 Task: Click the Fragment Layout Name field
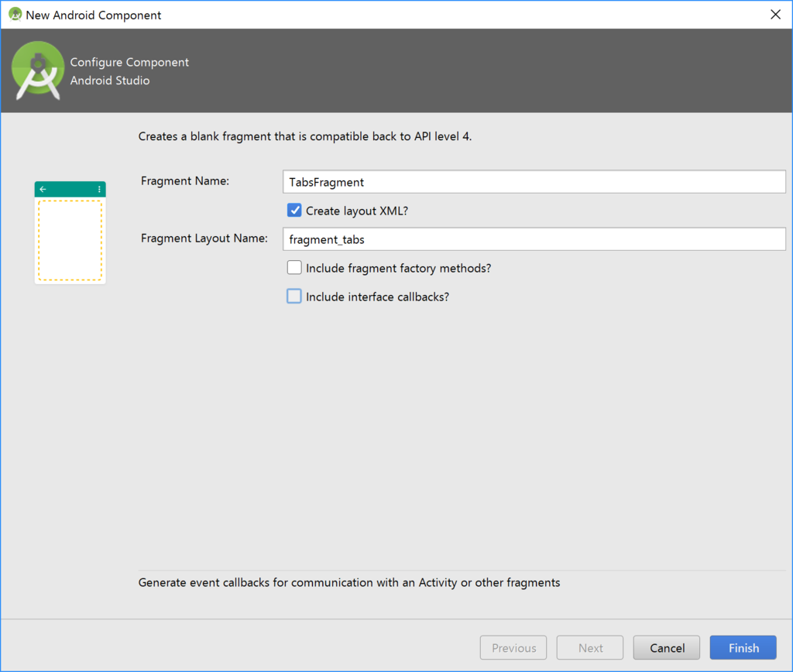[534, 239]
